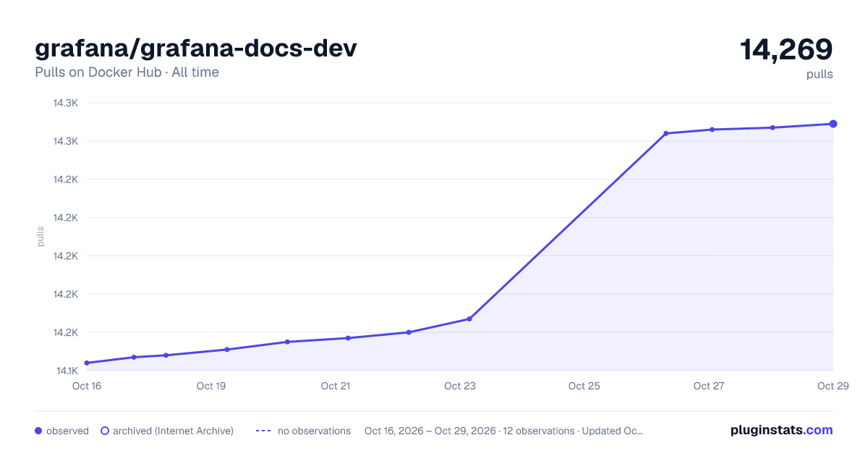Click the no observations legend label
The width and height of the screenshot is (868, 456).
click(x=314, y=431)
